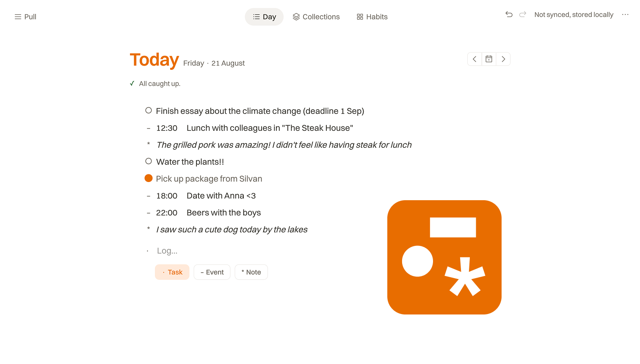Viewport: 640px width, 364px height.
Task: Click the undo arrow icon
Action: 509,14
